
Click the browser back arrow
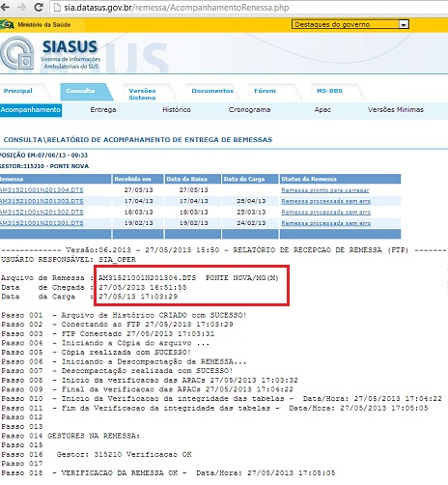(x=5, y=7)
